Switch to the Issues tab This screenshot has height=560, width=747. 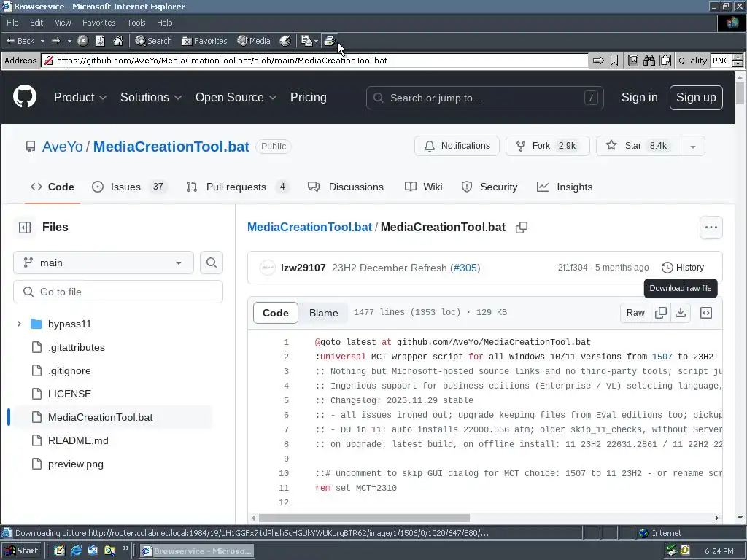129,187
